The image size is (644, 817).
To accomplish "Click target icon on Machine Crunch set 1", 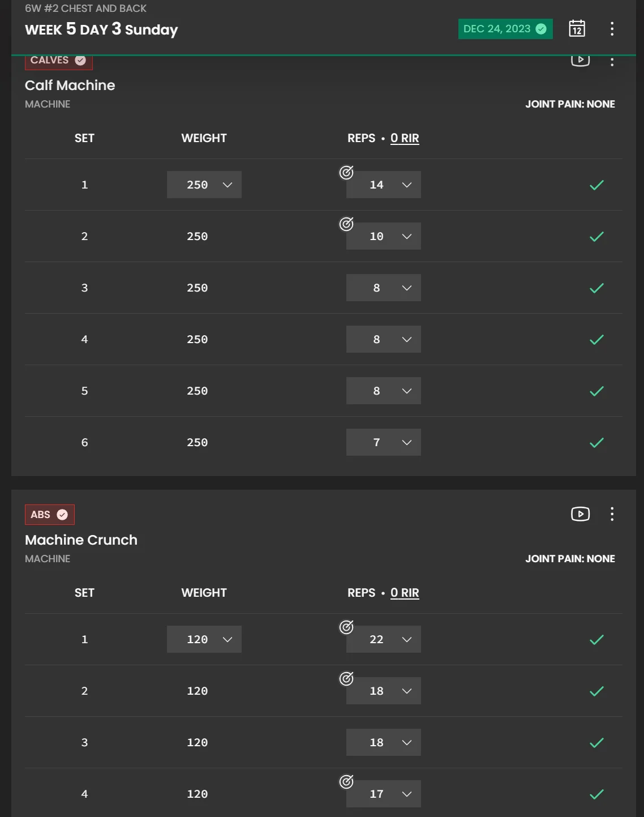I will (x=346, y=627).
